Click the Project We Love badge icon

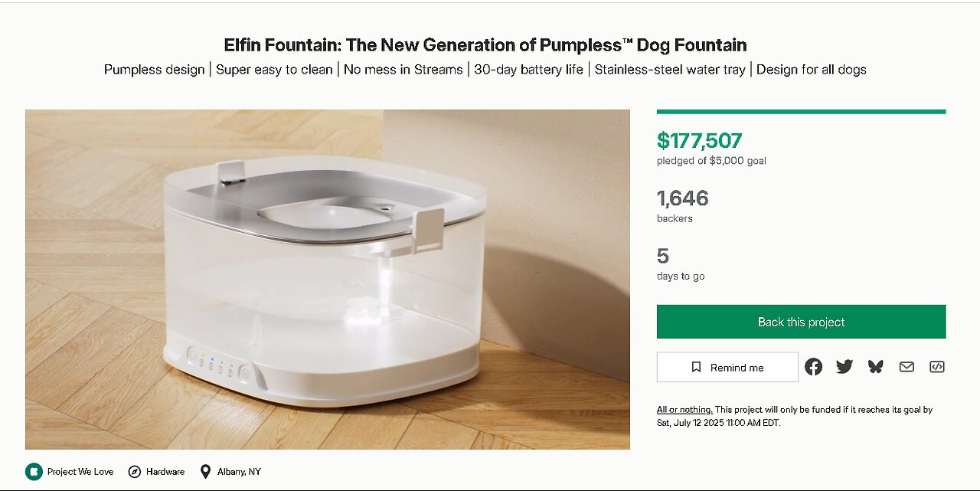pyautogui.click(x=33, y=471)
